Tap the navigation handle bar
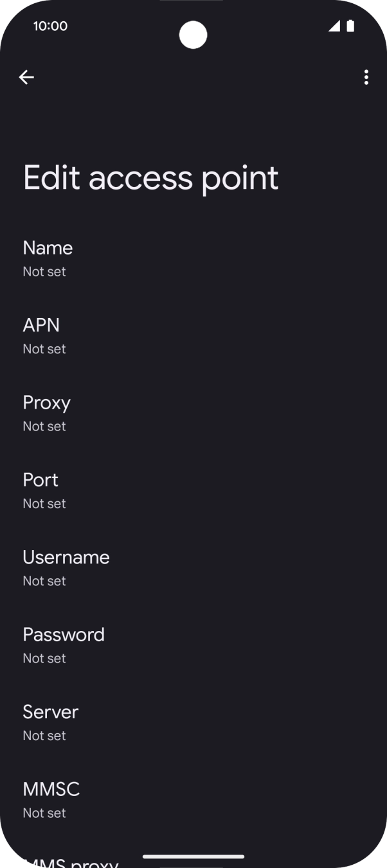This screenshot has width=387, height=868. (193, 856)
